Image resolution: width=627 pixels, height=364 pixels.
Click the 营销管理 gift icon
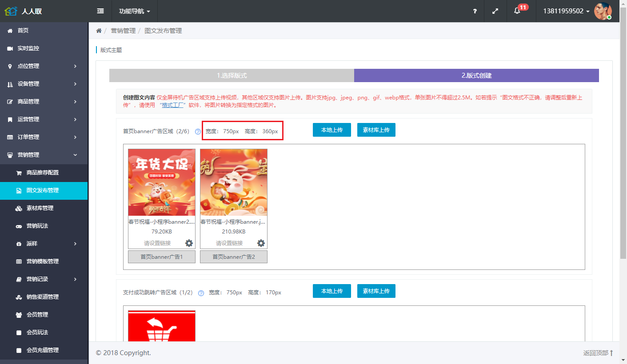tap(10, 155)
